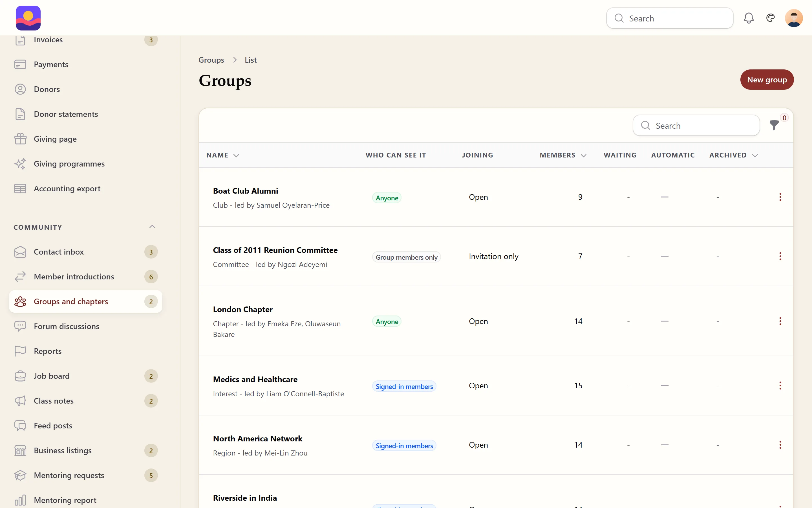This screenshot has height=508, width=812.
Task: Click the Reports flag icon
Action: (20, 351)
